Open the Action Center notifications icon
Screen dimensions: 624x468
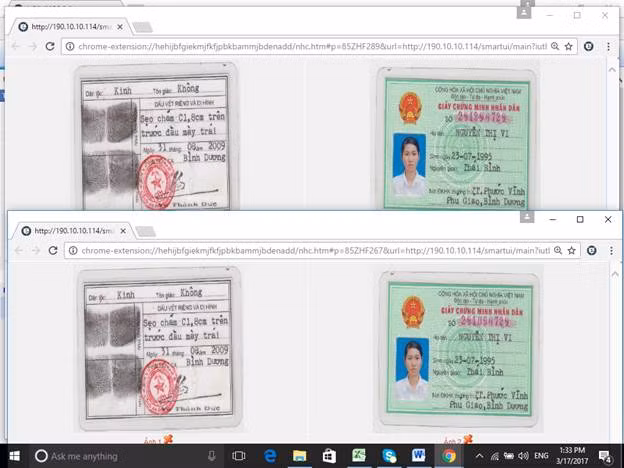(605, 456)
